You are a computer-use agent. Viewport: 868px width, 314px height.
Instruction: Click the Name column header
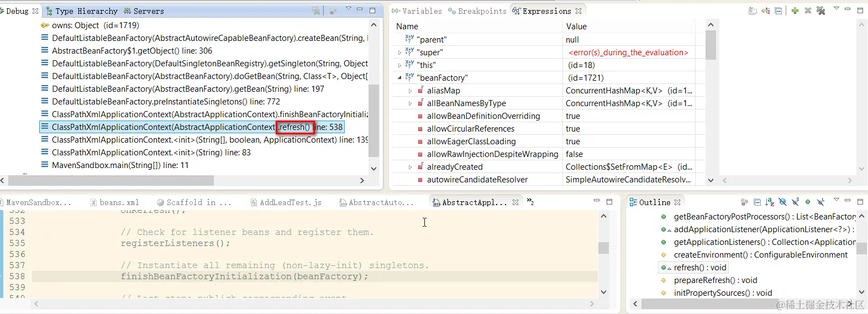tap(477, 27)
